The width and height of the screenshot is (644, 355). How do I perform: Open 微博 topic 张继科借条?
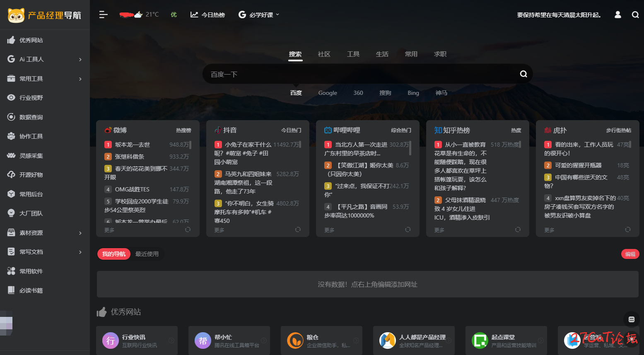tap(130, 157)
